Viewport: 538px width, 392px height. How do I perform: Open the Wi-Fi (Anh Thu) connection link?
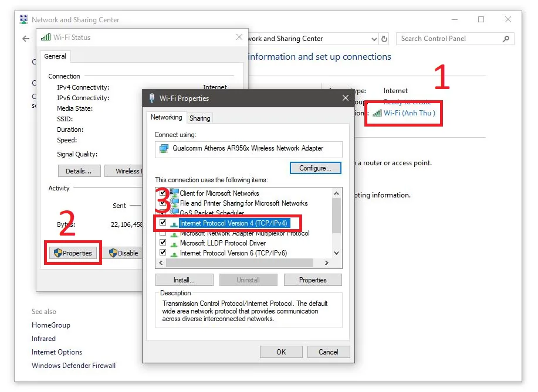pos(410,113)
